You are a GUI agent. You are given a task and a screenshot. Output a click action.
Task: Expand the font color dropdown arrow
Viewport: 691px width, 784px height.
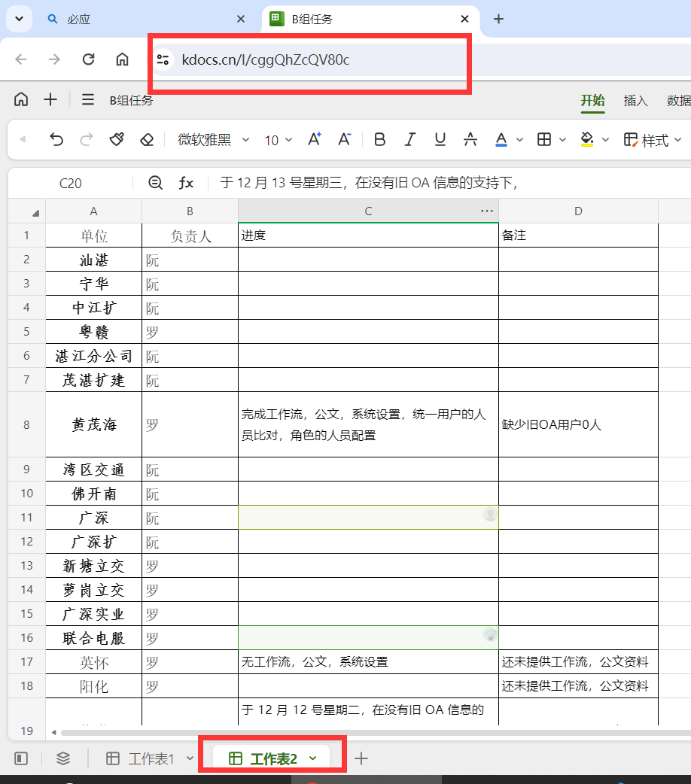(519, 140)
